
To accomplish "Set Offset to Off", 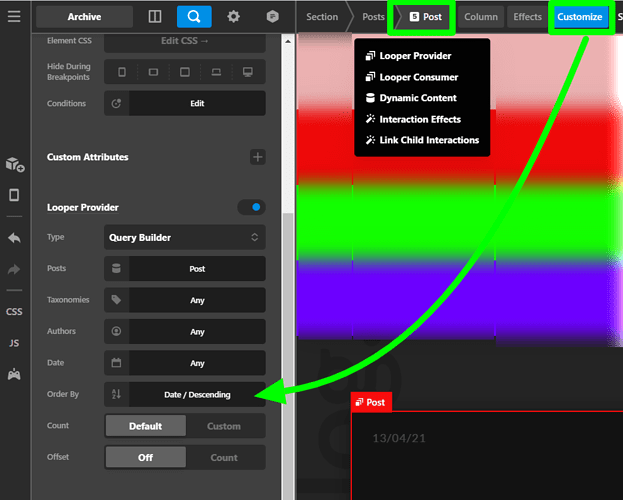I will [145, 457].
